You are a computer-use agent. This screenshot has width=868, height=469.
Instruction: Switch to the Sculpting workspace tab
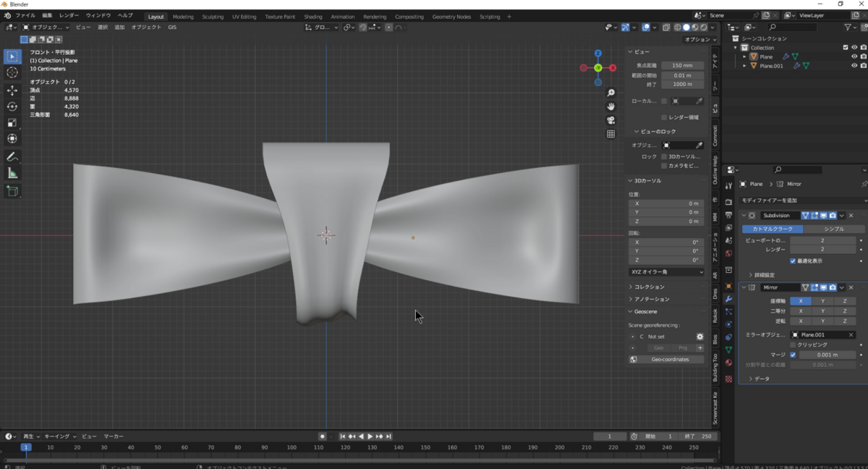[x=213, y=16]
